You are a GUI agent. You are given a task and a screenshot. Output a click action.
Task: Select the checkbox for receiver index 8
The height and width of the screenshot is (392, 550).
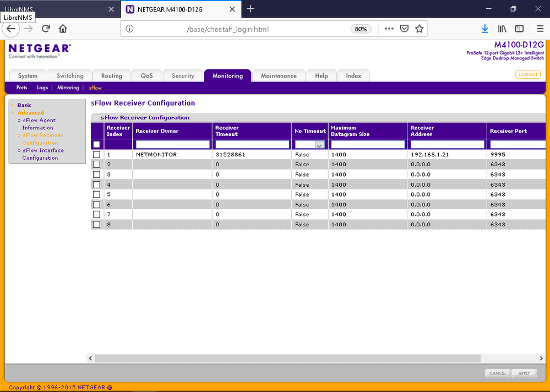(x=97, y=225)
